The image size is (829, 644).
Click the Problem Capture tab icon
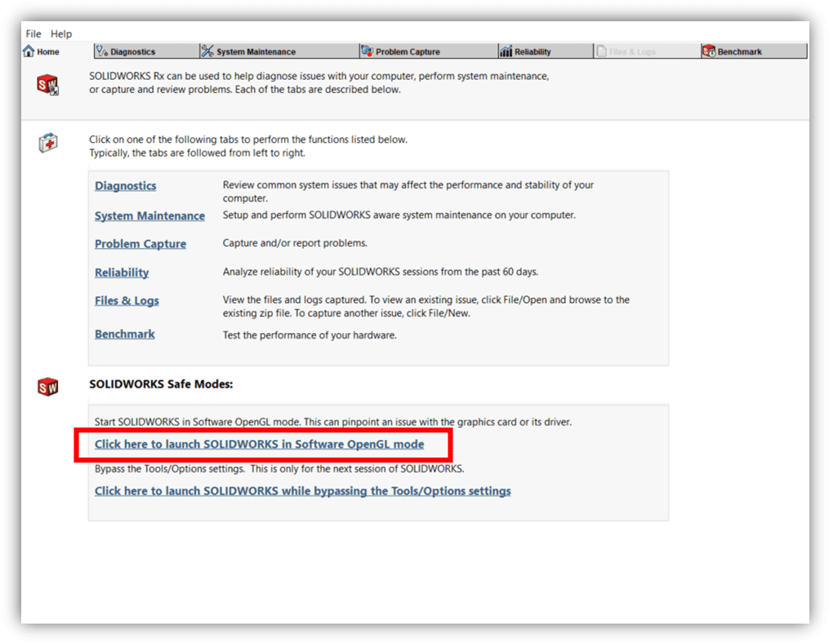tap(367, 51)
